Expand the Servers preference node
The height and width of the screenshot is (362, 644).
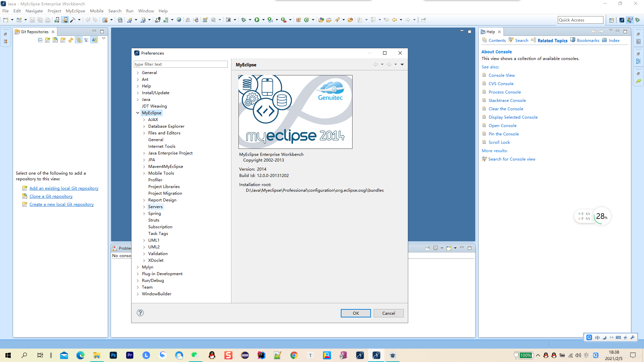144,207
